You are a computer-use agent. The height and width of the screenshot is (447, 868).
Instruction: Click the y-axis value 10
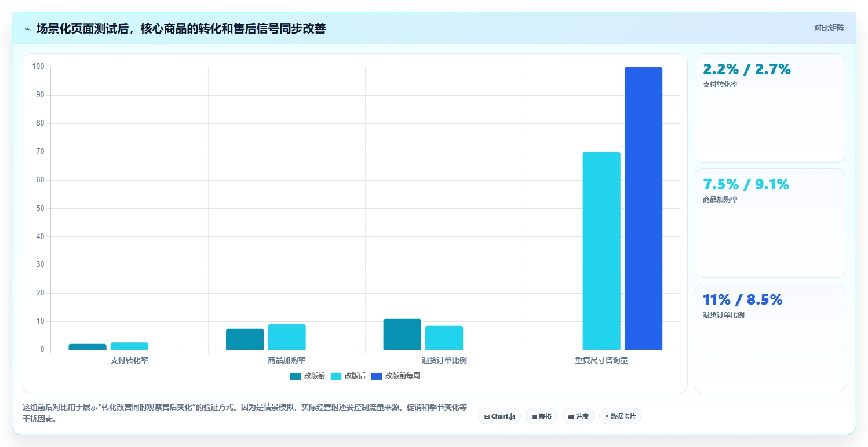point(41,321)
